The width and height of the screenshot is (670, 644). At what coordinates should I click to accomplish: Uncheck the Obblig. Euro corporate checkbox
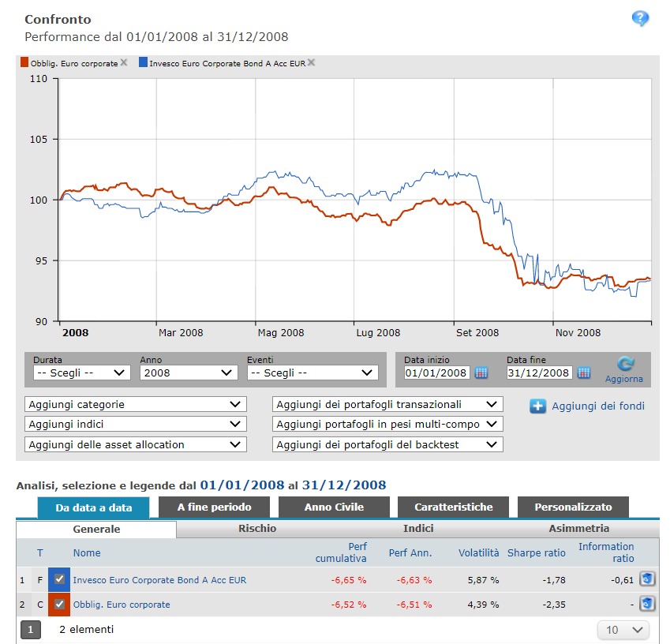click(x=59, y=605)
